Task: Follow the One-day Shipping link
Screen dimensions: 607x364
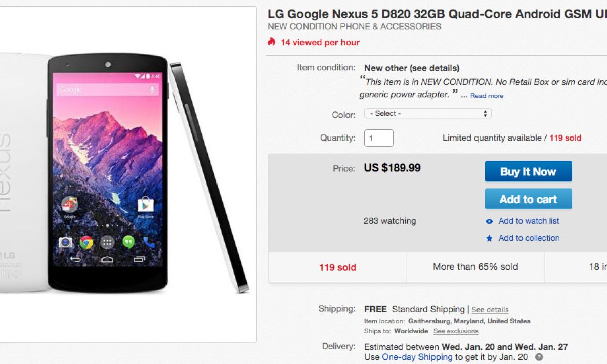Action: point(417,357)
